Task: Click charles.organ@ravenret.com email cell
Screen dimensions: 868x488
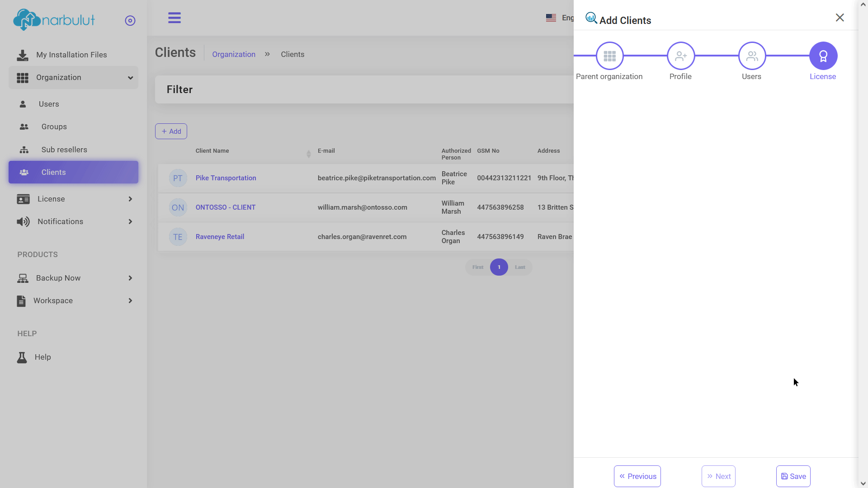Action: pyautogui.click(x=362, y=237)
